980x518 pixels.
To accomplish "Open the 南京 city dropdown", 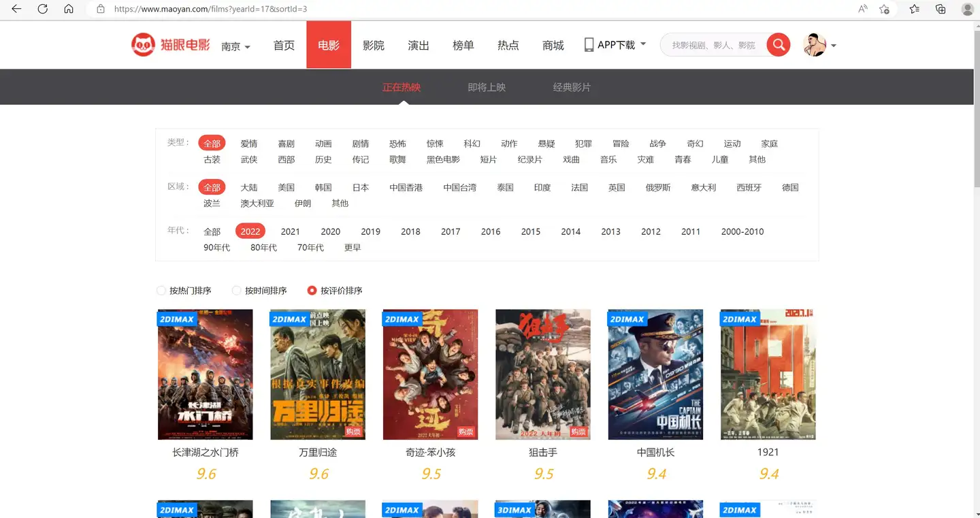I will [235, 46].
